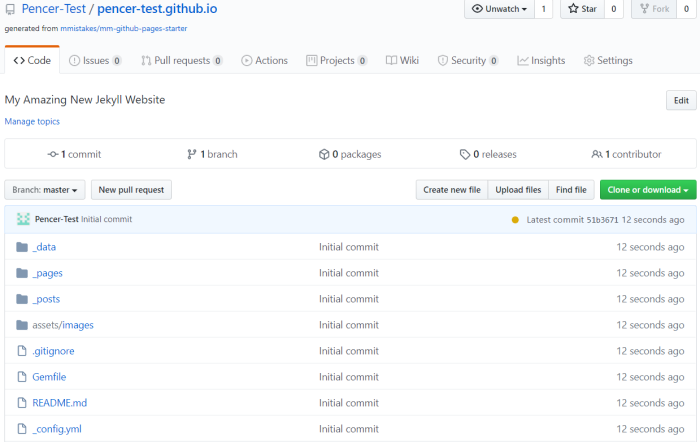The width and height of the screenshot is (700, 442).
Task: Open the _data folder
Action: (44, 247)
